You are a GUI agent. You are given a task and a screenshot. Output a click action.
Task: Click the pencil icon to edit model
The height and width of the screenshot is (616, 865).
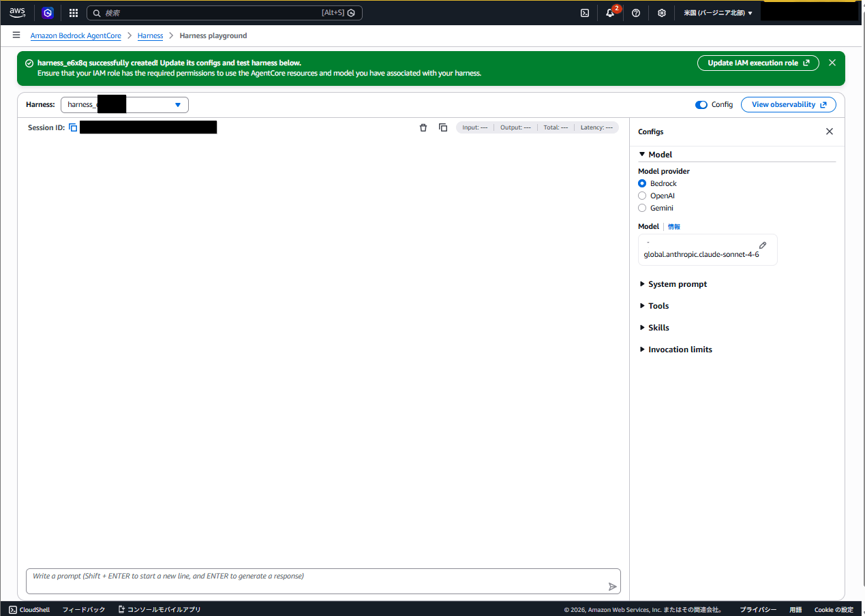[x=763, y=245]
